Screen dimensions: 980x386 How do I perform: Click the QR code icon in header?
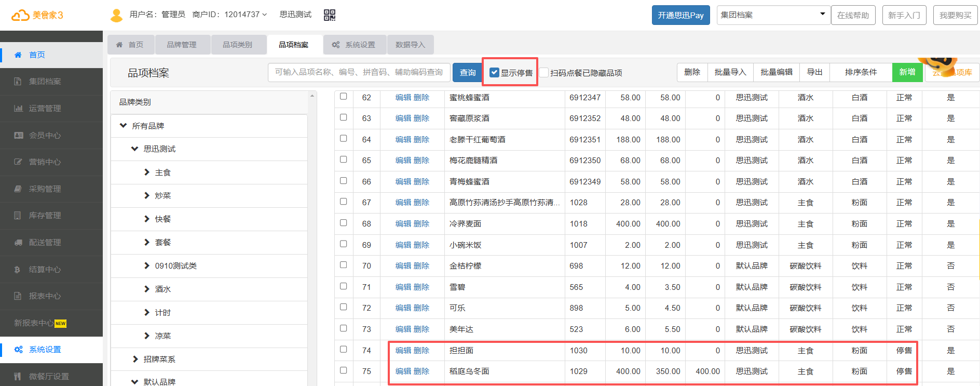(x=329, y=15)
